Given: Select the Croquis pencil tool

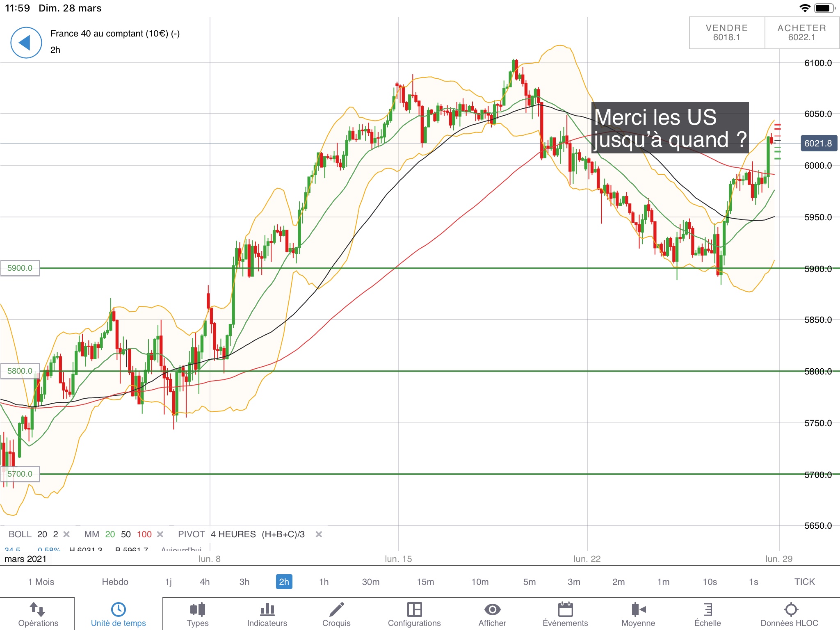Looking at the screenshot, I should point(336,610).
